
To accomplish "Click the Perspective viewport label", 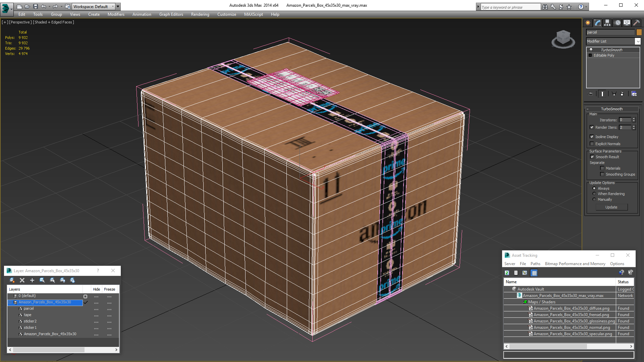I will pos(20,22).
